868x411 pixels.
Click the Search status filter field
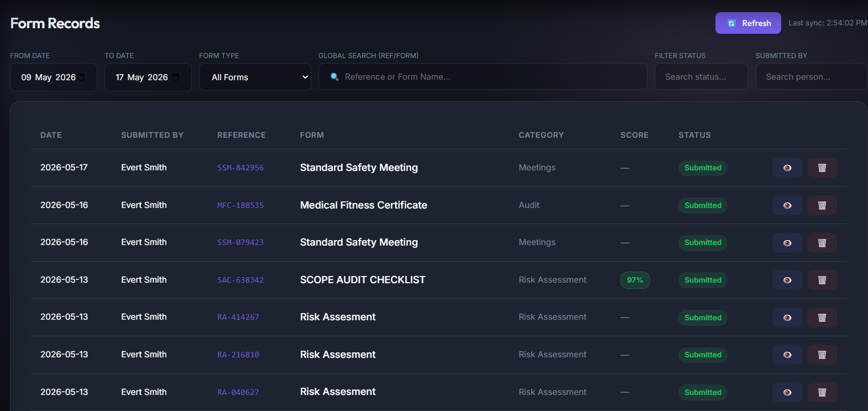701,76
